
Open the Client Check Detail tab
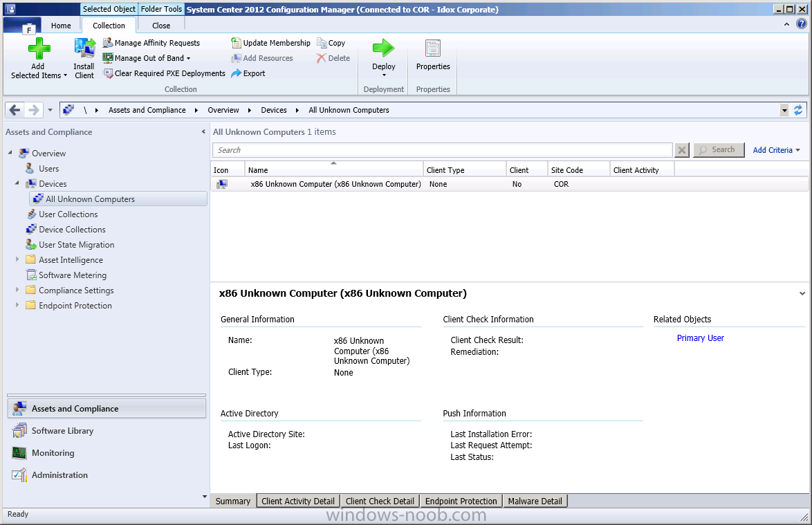click(x=380, y=501)
